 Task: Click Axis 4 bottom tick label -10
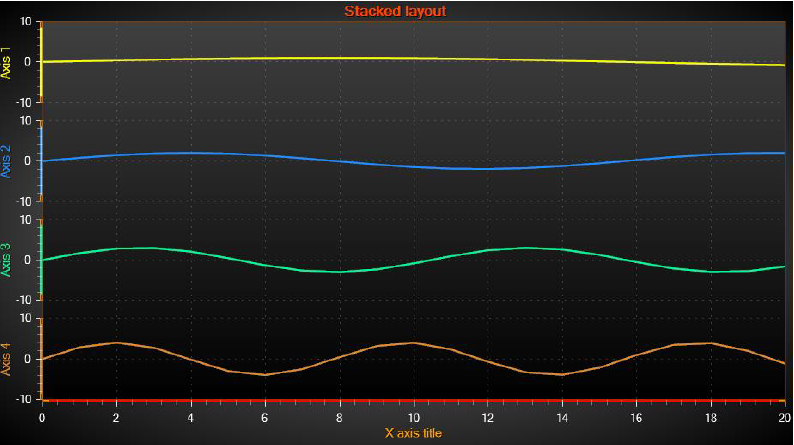point(23,399)
